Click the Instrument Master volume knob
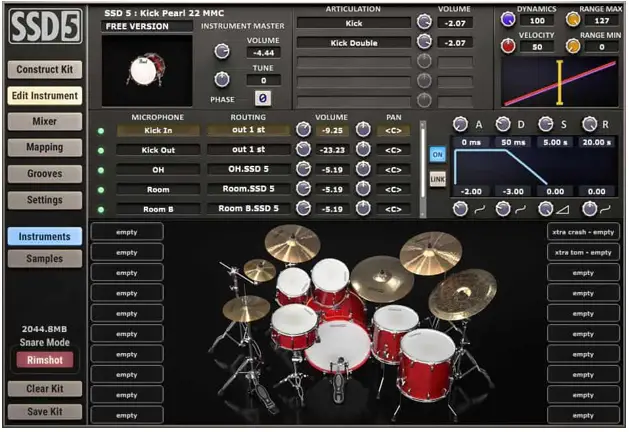Image resolution: width=629 pixels, height=432 pixels. click(x=222, y=51)
